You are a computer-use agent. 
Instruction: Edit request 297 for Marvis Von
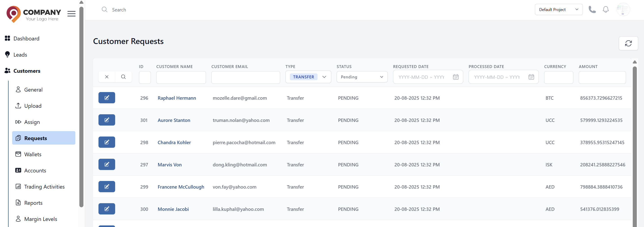(x=107, y=164)
